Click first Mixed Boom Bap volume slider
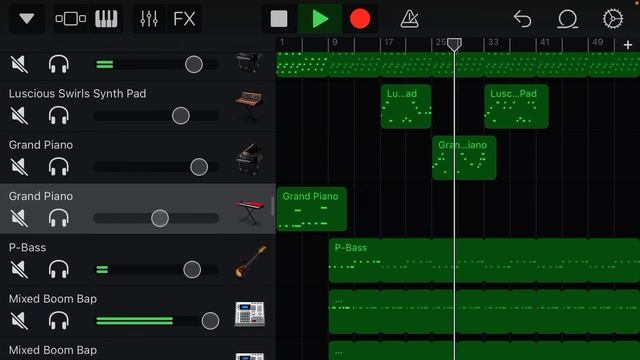Viewport: 640px width, 360px height. pos(210,321)
